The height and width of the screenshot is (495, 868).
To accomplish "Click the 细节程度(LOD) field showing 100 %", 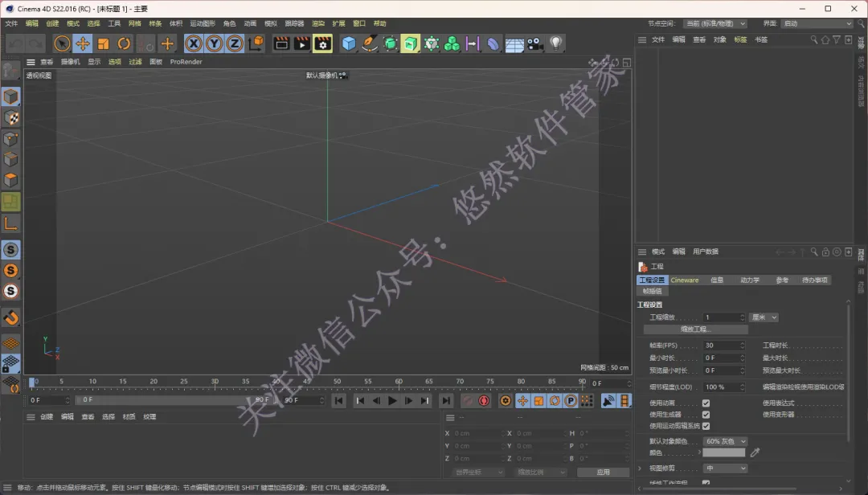I will point(725,387).
